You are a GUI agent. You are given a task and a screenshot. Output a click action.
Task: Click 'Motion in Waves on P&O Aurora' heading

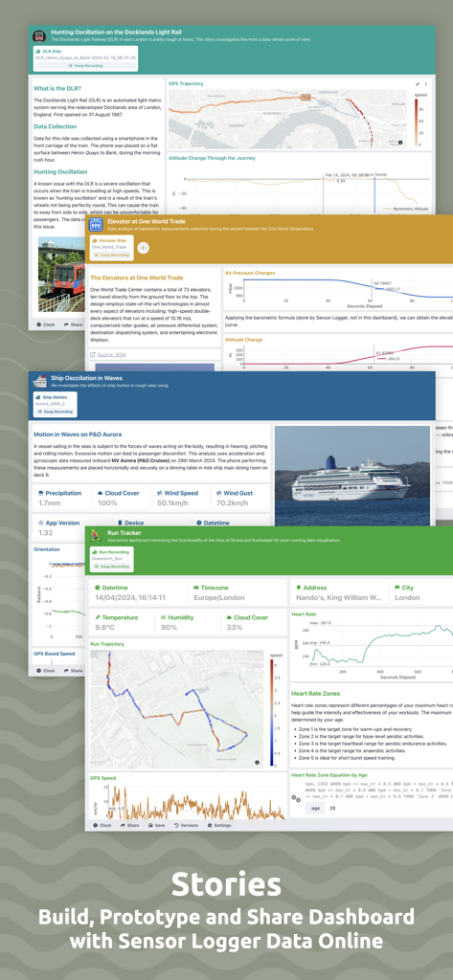click(x=78, y=434)
